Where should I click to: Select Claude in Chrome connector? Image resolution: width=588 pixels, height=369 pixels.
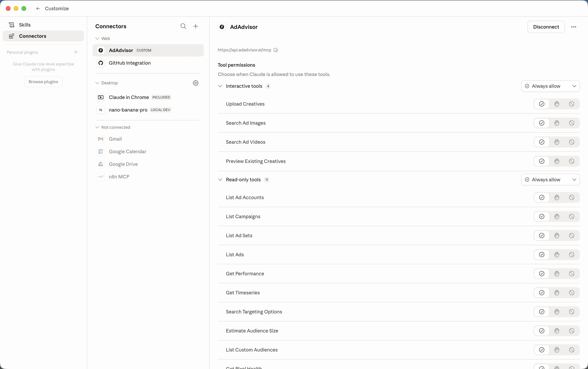148,97
